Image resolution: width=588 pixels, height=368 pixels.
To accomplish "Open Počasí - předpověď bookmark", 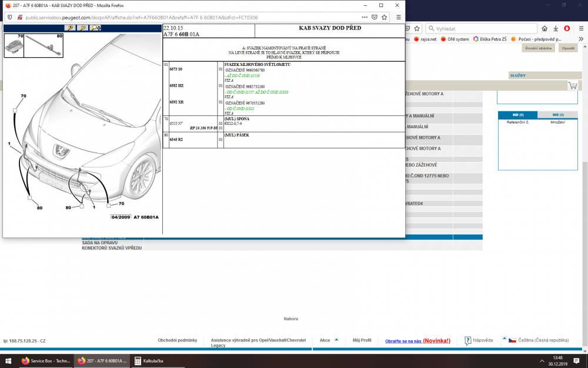I will (x=536, y=39).
